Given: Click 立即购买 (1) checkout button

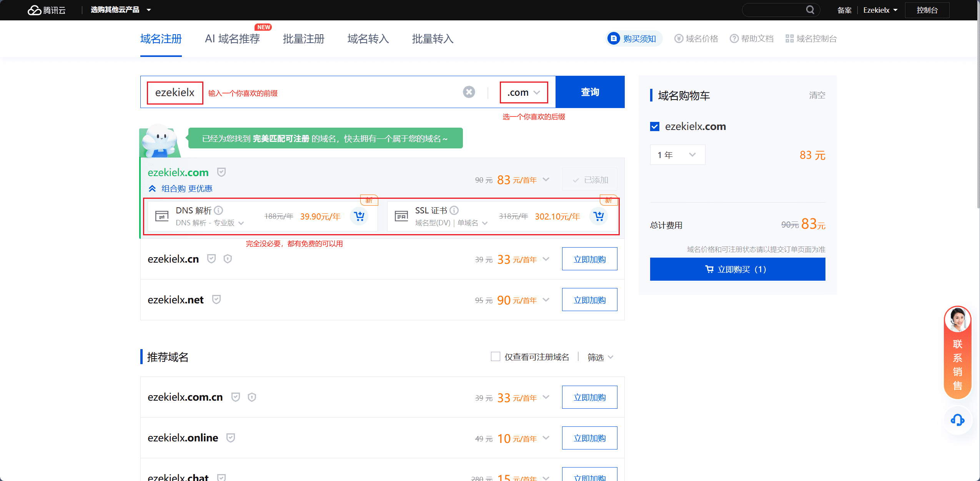Looking at the screenshot, I should coord(737,269).
